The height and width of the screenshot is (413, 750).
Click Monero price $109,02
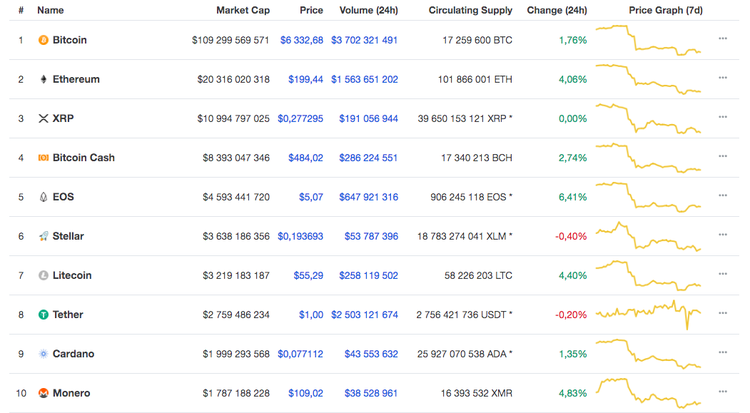pos(306,393)
